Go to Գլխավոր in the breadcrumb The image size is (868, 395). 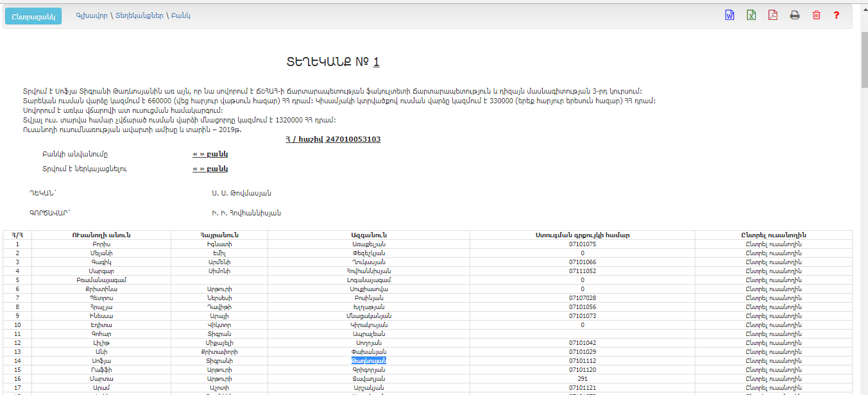(91, 15)
